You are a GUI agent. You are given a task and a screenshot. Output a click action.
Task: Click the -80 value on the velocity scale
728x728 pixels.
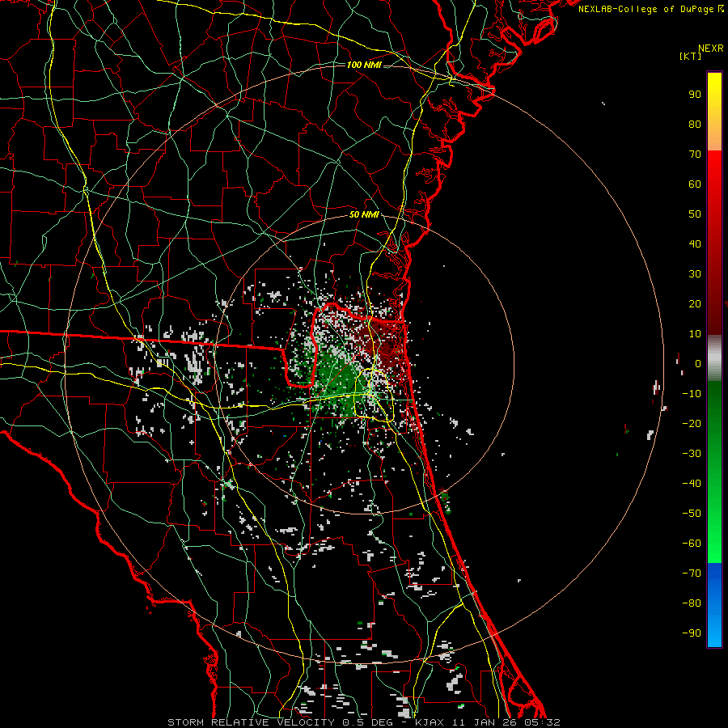click(x=692, y=603)
